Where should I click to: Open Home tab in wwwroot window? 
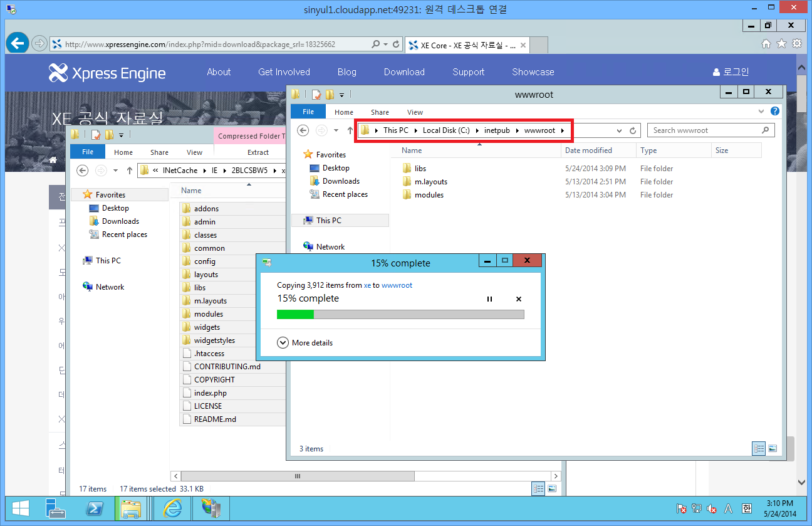click(x=343, y=112)
